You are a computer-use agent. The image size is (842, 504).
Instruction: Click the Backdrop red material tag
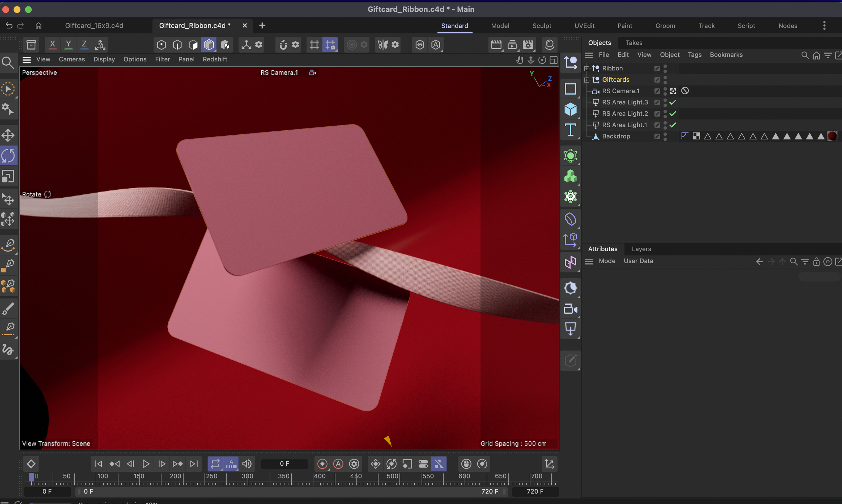[832, 136]
